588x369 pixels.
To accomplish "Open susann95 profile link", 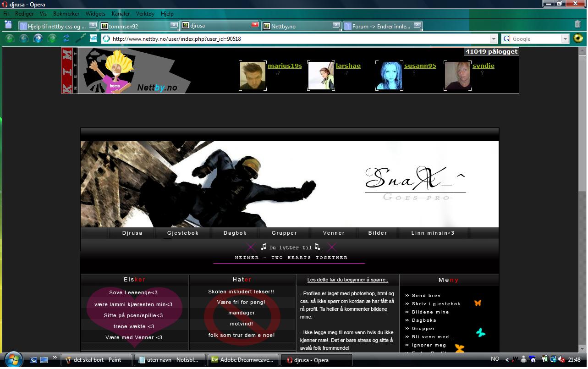I will click(x=420, y=66).
